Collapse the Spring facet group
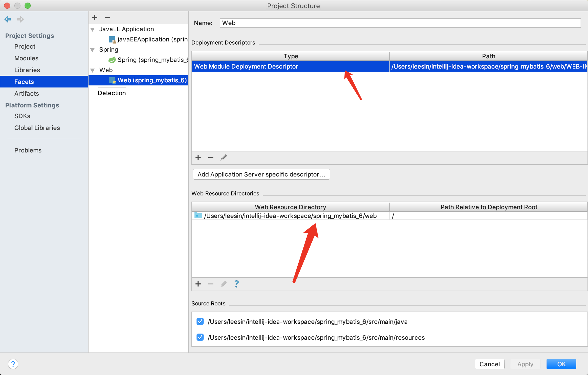Viewport: 588px width, 375px height. (x=93, y=50)
